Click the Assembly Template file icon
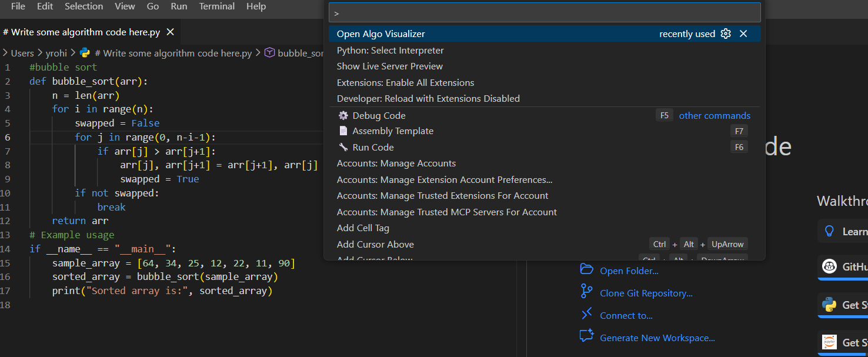 (x=343, y=131)
